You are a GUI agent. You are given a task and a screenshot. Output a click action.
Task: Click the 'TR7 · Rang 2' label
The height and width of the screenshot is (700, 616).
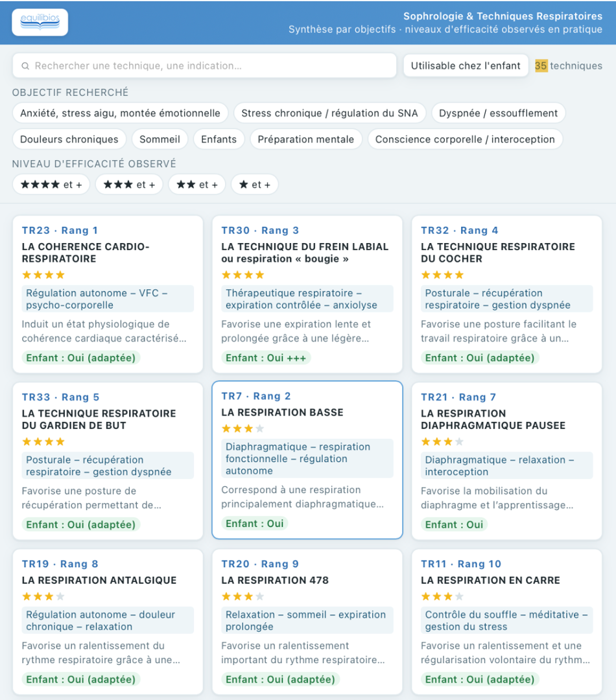(256, 396)
